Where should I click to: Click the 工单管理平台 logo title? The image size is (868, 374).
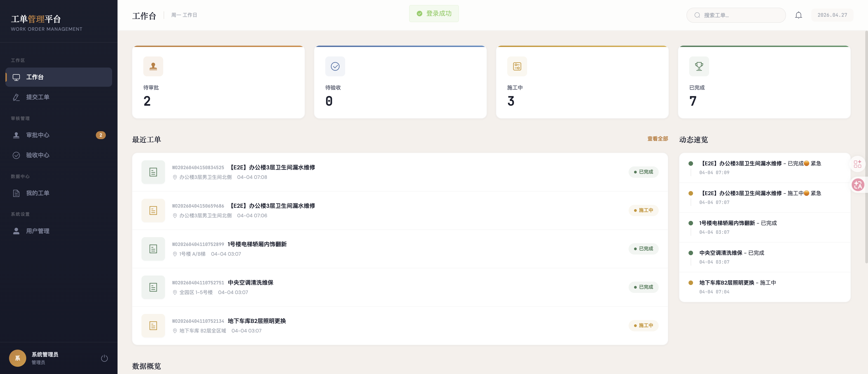coord(36,19)
